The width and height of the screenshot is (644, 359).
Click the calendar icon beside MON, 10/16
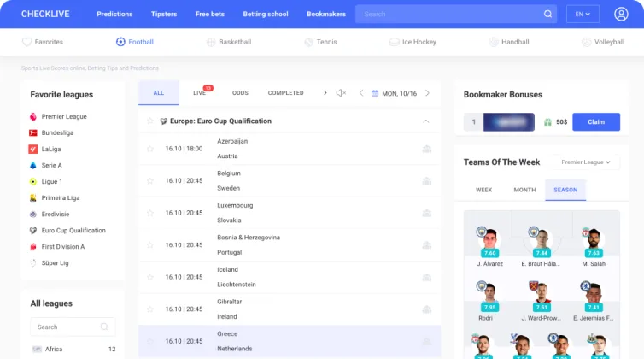375,93
